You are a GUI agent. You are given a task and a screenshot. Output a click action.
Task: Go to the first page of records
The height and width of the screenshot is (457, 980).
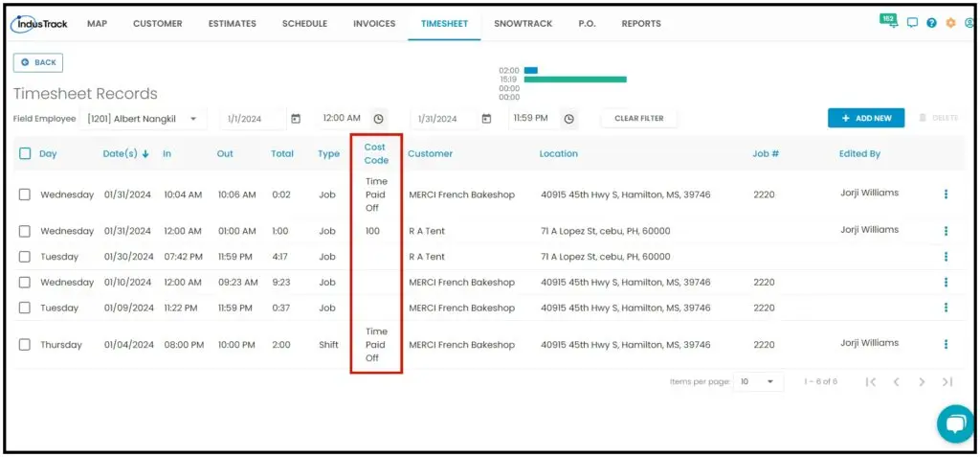(x=871, y=382)
